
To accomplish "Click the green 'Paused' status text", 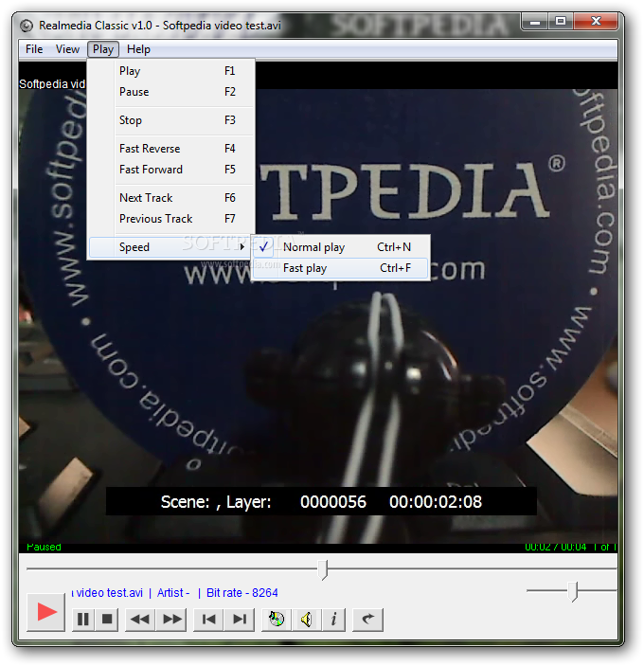I will [x=44, y=547].
